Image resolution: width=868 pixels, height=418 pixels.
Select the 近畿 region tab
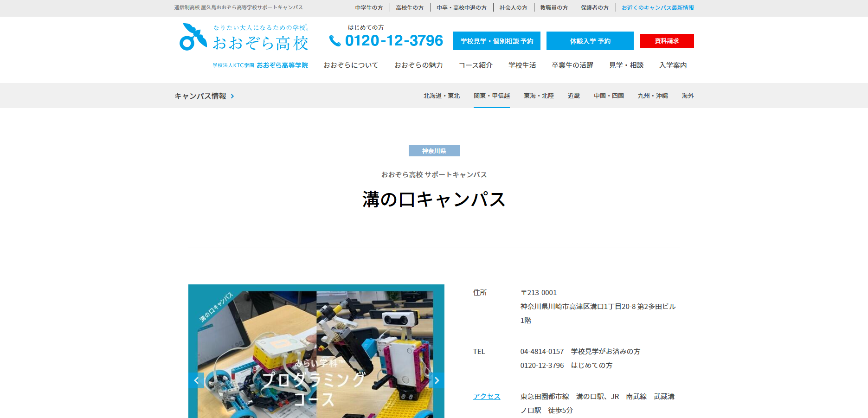pyautogui.click(x=574, y=96)
